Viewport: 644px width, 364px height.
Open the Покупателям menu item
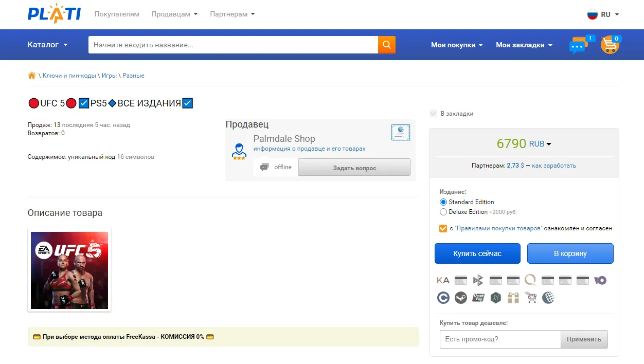(x=117, y=14)
